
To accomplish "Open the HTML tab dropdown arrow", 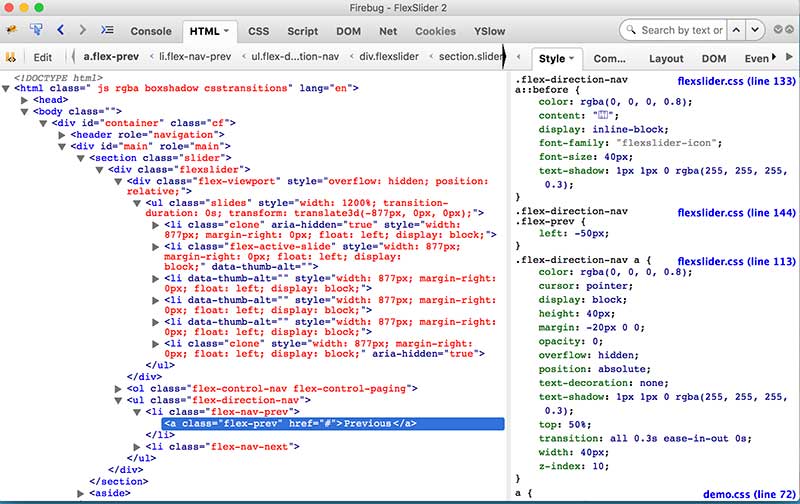I will (x=227, y=31).
